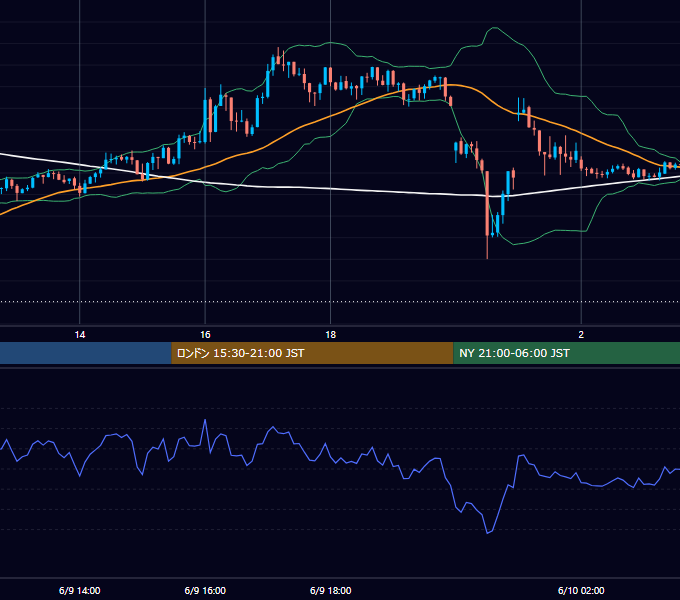Click the 6/9 14:00 date label

click(x=80, y=590)
